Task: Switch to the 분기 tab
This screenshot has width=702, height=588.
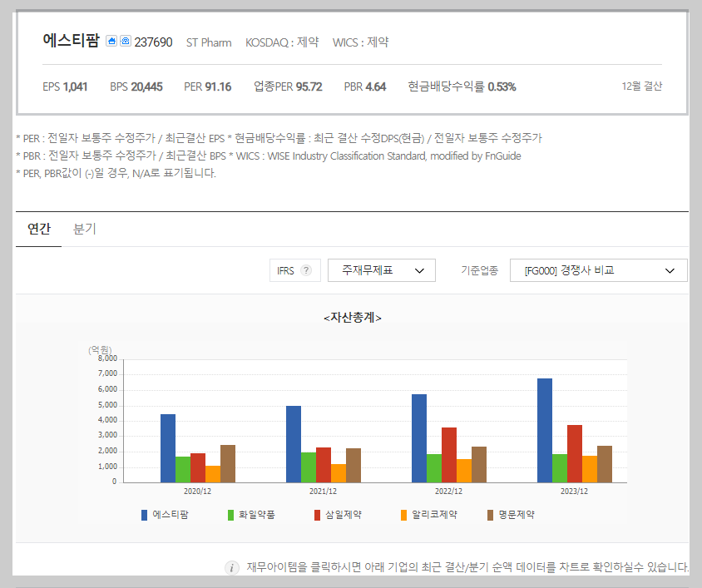Action: (85, 229)
